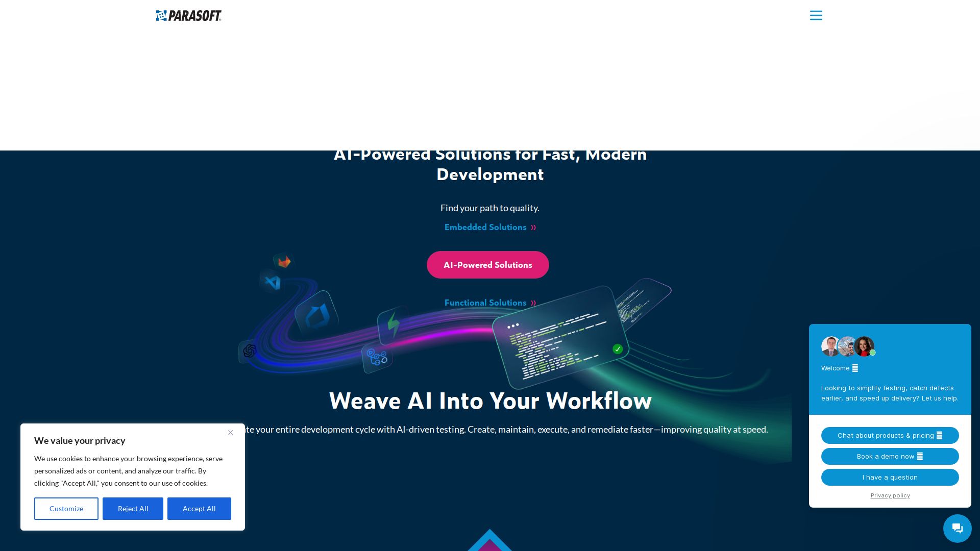
Task: Expand the Embedded Solutions link
Action: [490, 228]
